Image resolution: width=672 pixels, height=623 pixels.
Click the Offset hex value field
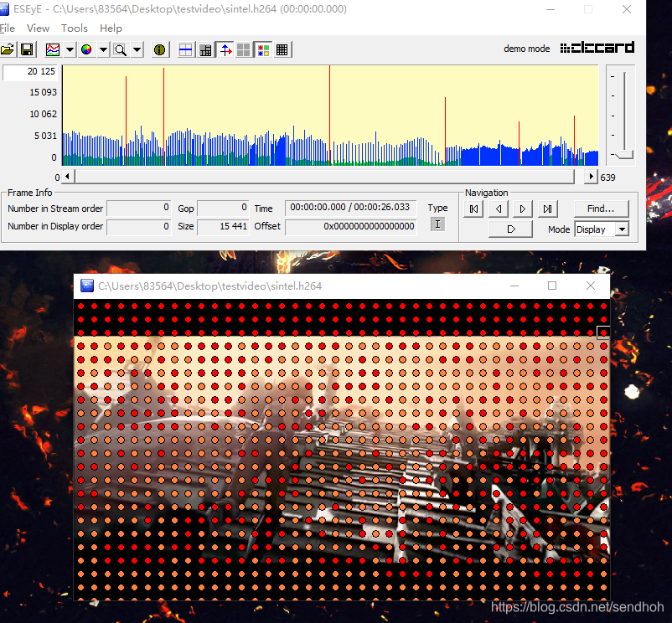350,226
